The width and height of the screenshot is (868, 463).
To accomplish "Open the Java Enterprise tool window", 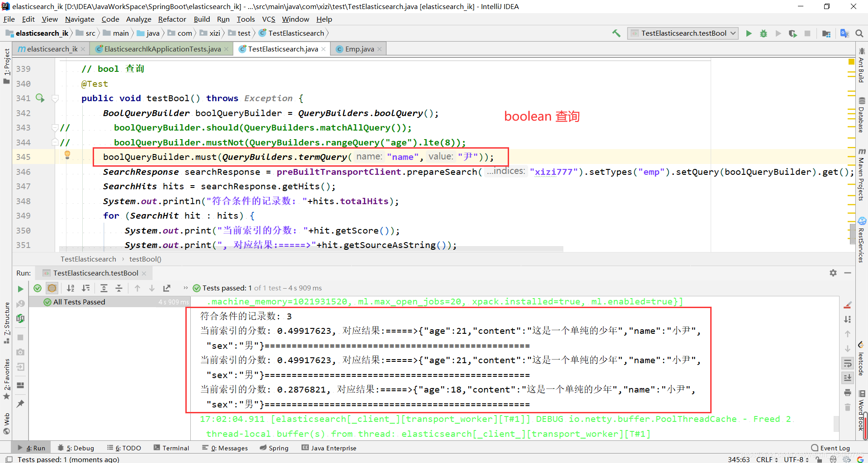I will coord(329,448).
